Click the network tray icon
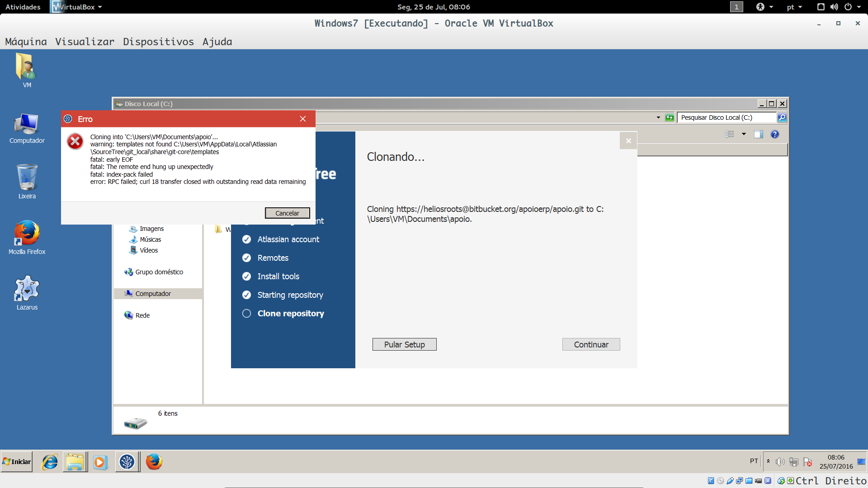The image size is (868, 488). click(794, 462)
